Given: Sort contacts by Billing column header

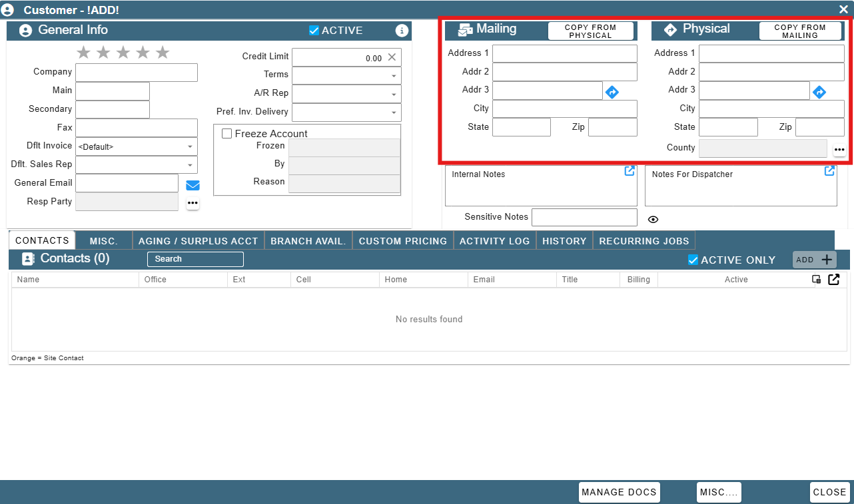Looking at the screenshot, I should click(x=638, y=280).
